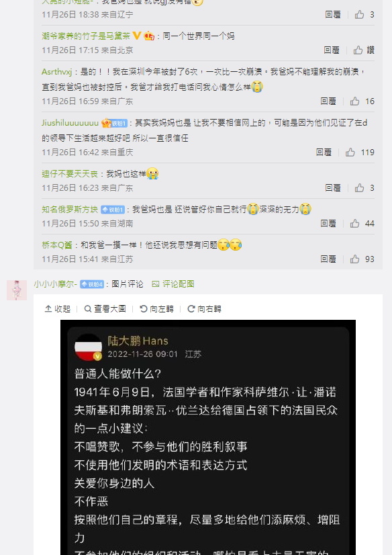This screenshot has height=555, width=392.
Task: Open profile of user 小小小摩尔-
Action: [x=56, y=284]
